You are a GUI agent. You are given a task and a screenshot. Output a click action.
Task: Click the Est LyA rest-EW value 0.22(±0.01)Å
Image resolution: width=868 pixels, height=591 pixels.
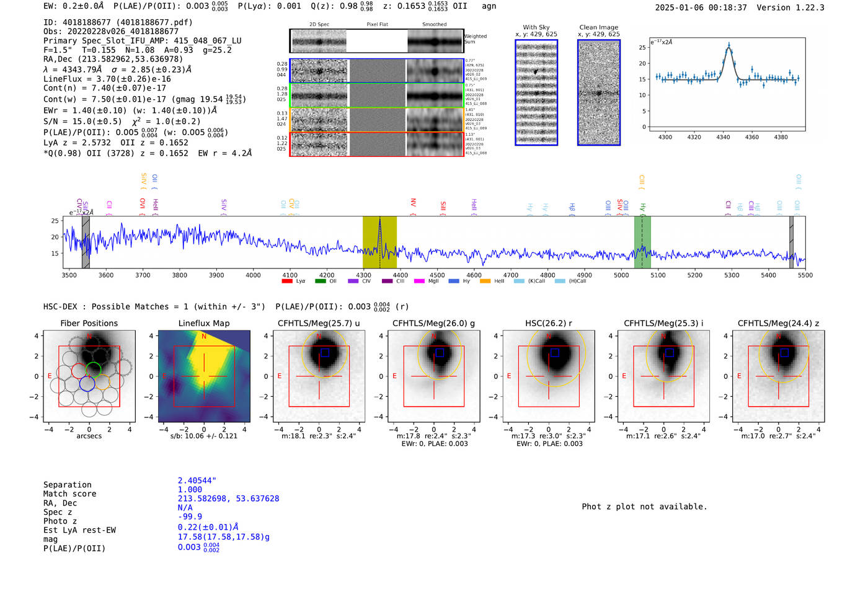(208, 527)
